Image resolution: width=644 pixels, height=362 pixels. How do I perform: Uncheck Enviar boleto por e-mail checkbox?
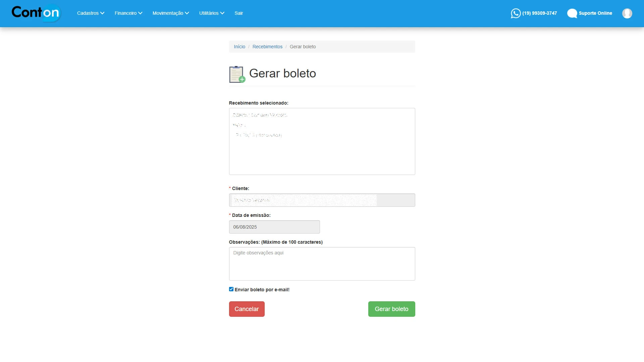coord(231,289)
